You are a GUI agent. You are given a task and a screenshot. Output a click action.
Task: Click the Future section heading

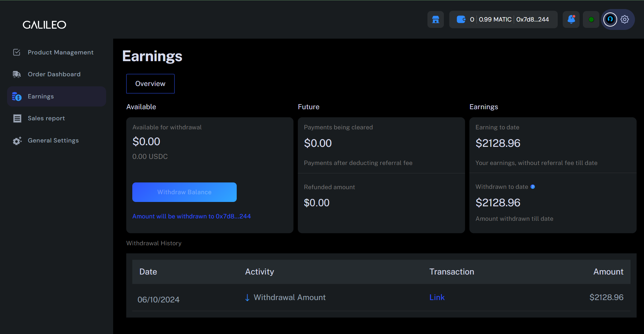(309, 107)
